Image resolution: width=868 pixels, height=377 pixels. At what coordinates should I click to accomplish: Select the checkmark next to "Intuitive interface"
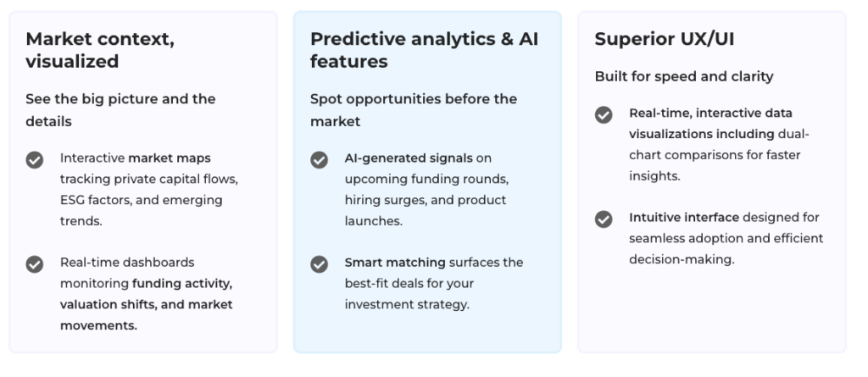pos(604,219)
